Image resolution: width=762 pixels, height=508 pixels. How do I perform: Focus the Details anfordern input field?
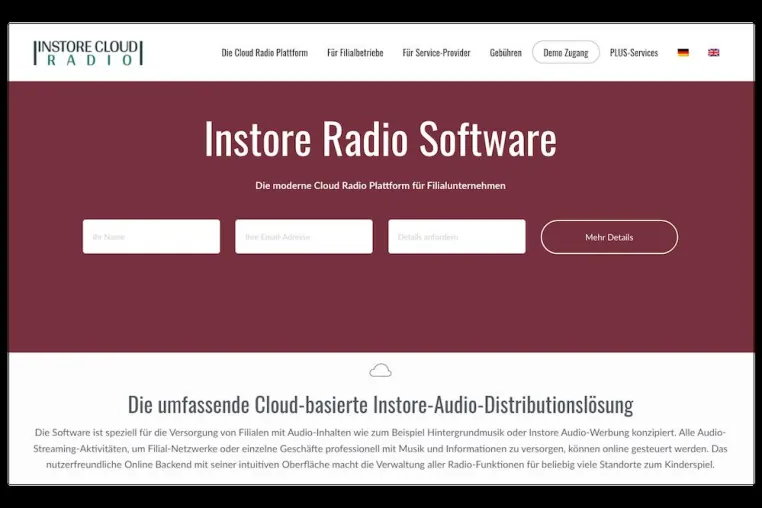pos(456,237)
